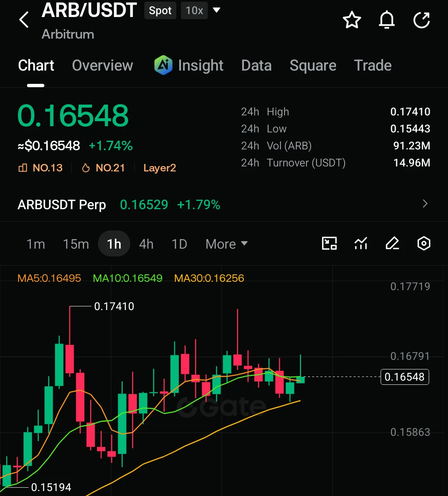Tap the +1.74% change value
The width and height of the screenshot is (448, 496).
coord(111,146)
